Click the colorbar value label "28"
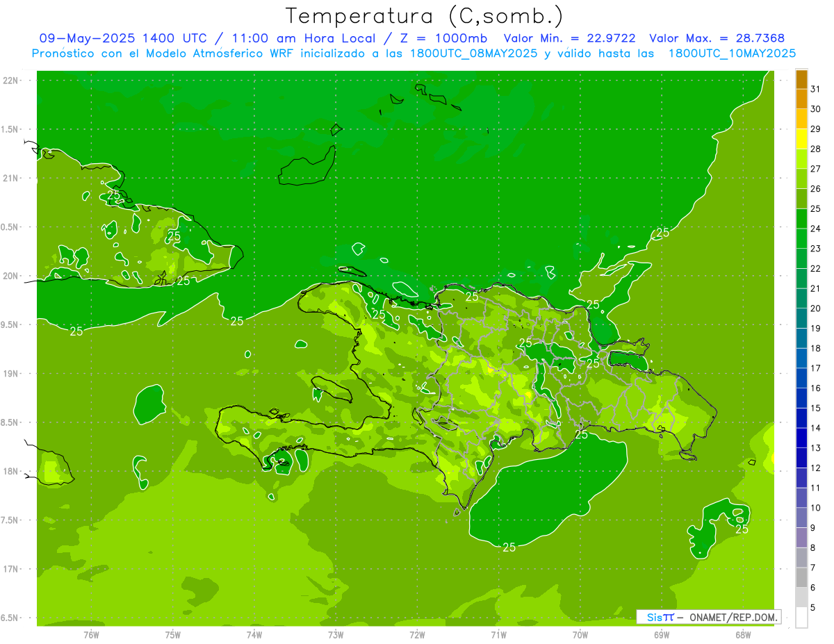The image size is (834, 644). 816,149
